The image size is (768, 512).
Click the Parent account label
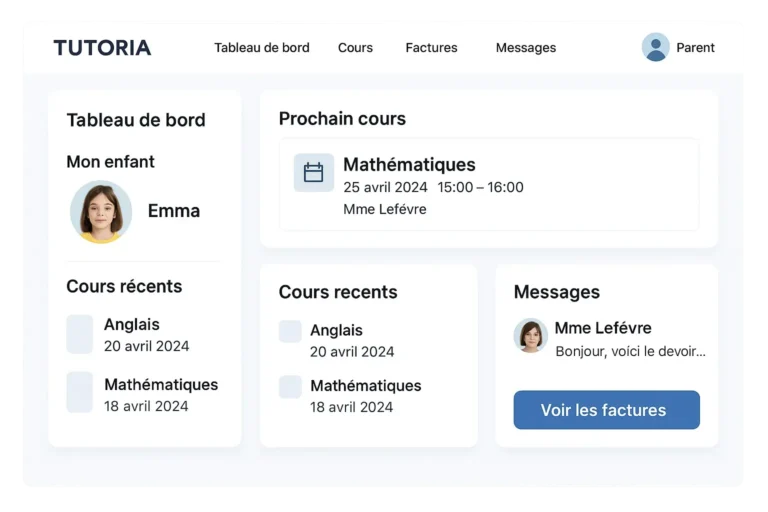pos(695,48)
